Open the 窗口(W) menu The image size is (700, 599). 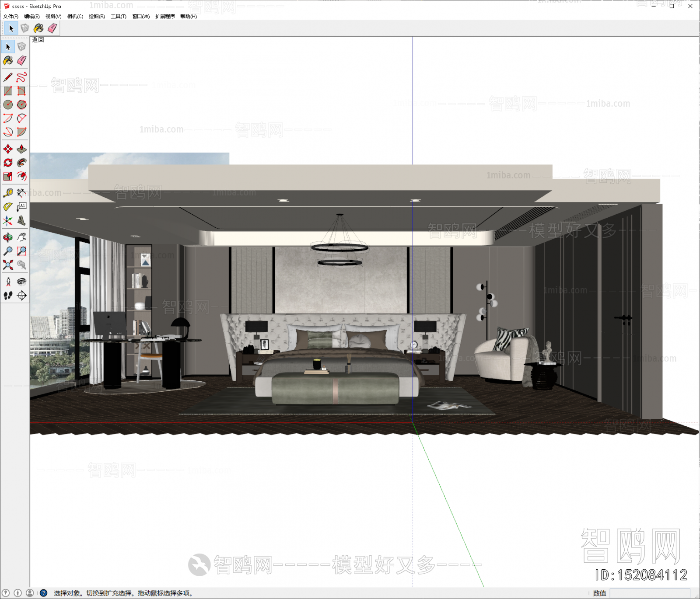pyautogui.click(x=140, y=16)
